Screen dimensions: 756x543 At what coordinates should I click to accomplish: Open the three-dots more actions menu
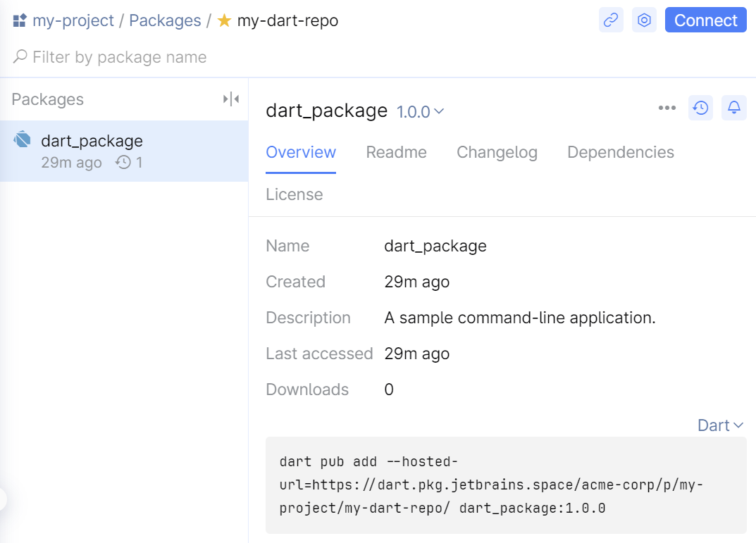click(667, 108)
